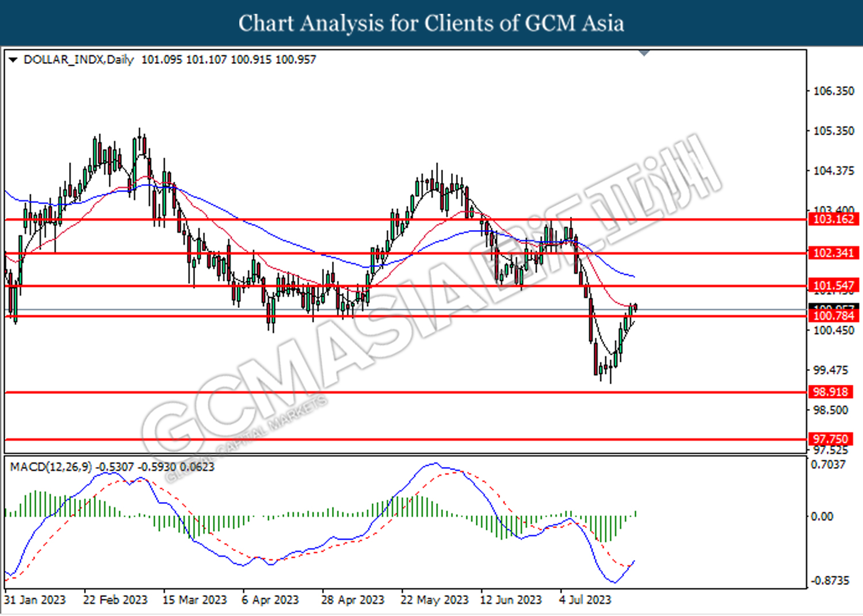
Task: Click the MACD -0.8735 scale value
Action: (x=830, y=580)
